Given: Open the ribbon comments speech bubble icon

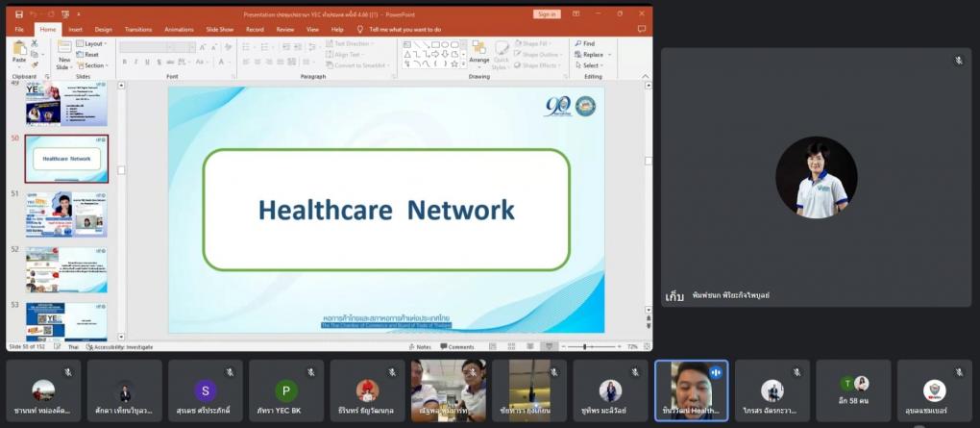Looking at the screenshot, I should [x=641, y=29].
